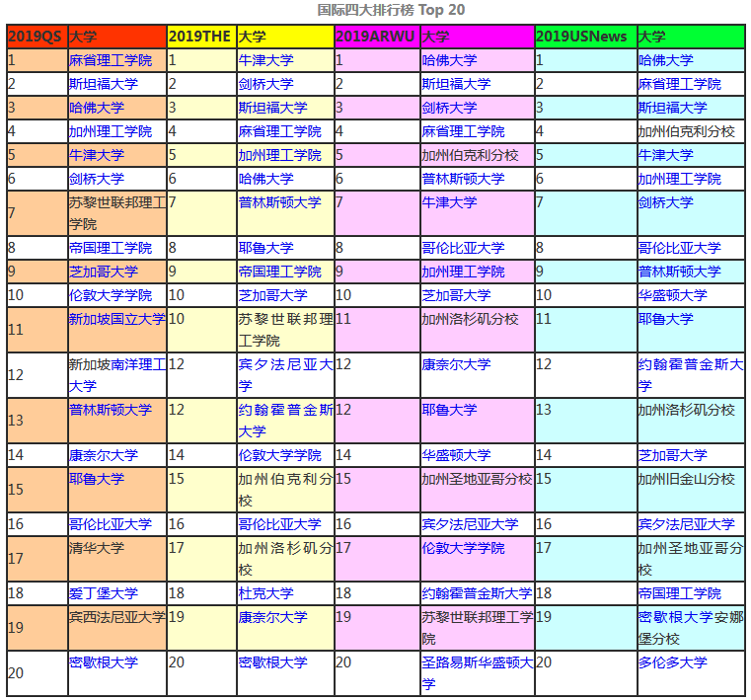Click 麻省理工学院 link at USNews rank 2
Viewport: 751px width, 700px height.
tap(680, 84)
